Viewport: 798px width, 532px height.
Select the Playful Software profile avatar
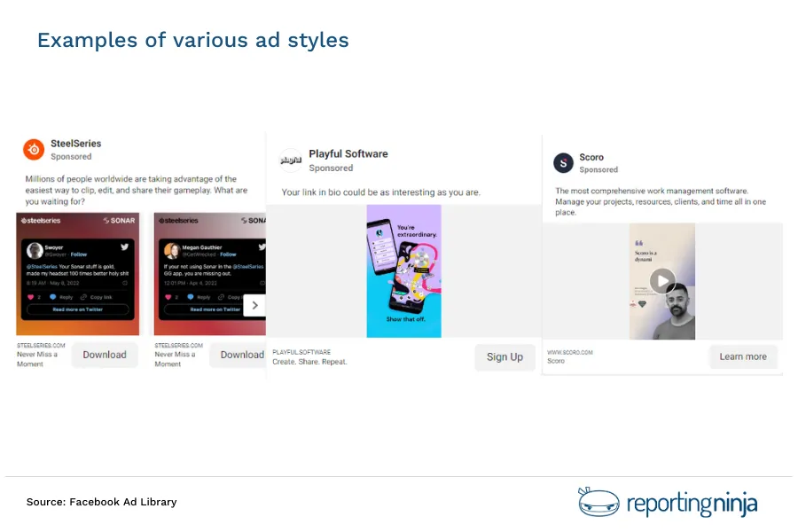(291, 158)
